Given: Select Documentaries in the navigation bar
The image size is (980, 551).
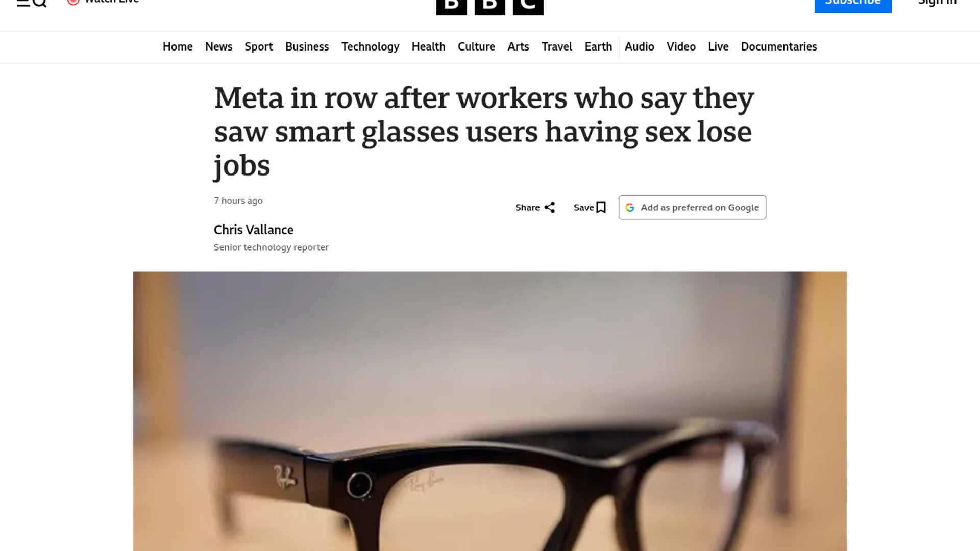Looking at the screenshot, I should click(x=778, y=47).
